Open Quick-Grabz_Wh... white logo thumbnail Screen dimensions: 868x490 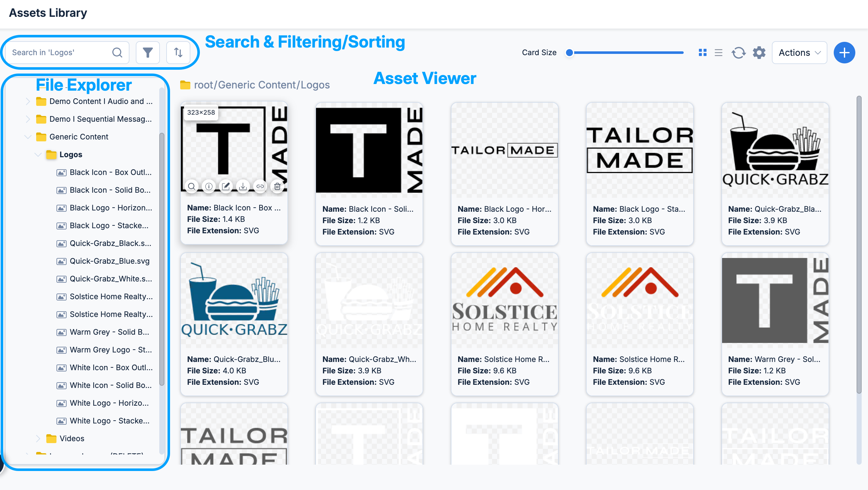tap(369, 300)
